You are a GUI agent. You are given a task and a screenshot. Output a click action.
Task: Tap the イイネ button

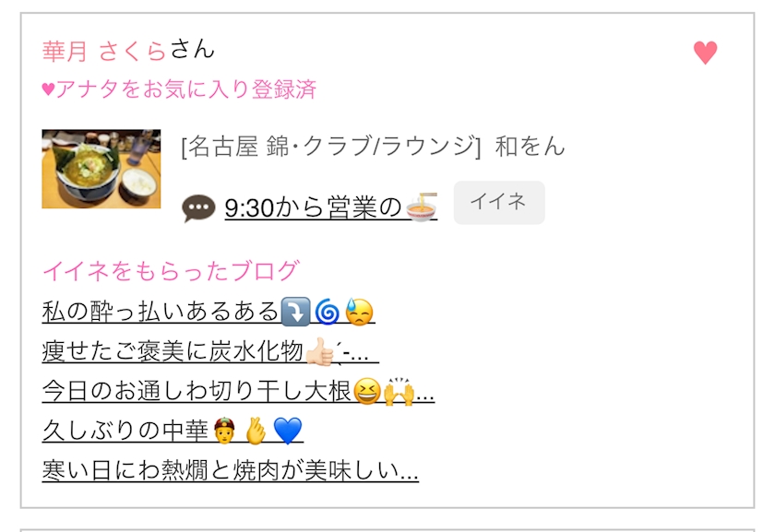click(x=499, y=203)
